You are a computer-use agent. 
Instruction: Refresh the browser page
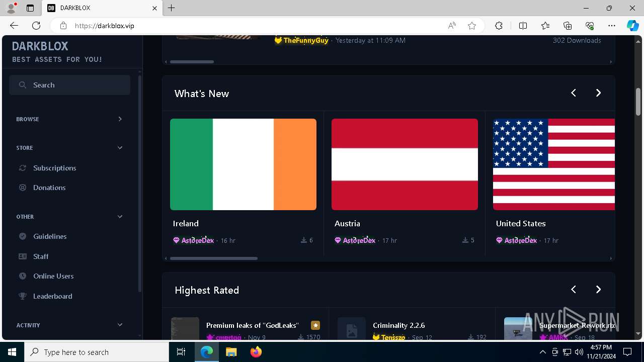[36, 26]
